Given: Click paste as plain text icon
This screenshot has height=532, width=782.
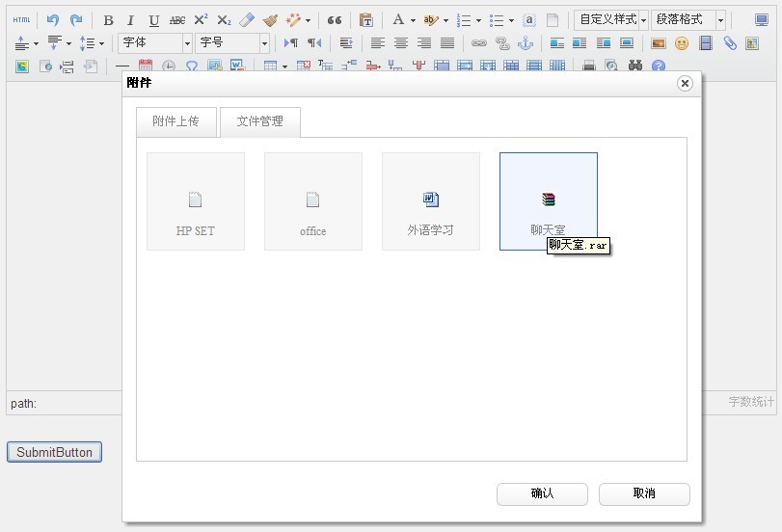Looking at the screenshot, I should point(366,20).
